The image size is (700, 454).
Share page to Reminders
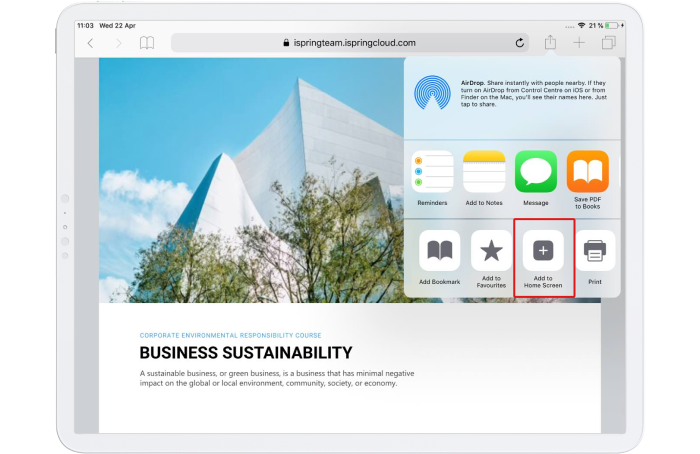432,172
